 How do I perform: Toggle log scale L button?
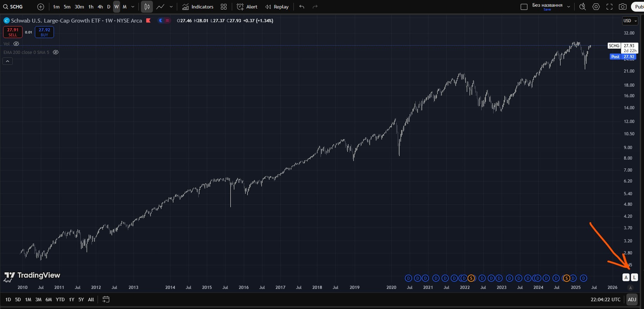(x=634, y=277)
